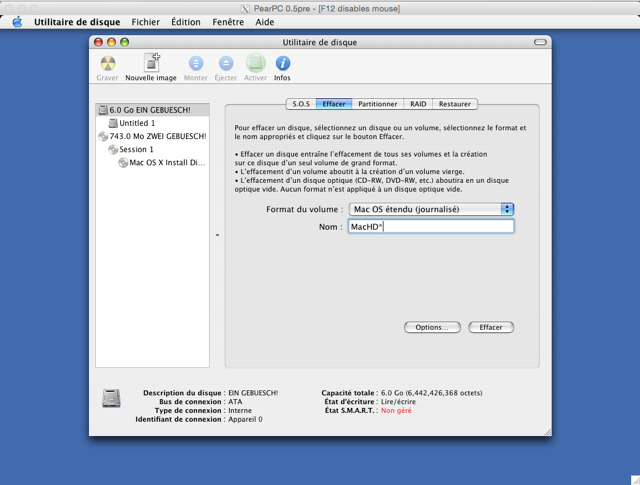This screenshot has width=640, height=485.
Task: Click the Effacer erase button
Action: (x=491, y=327)
